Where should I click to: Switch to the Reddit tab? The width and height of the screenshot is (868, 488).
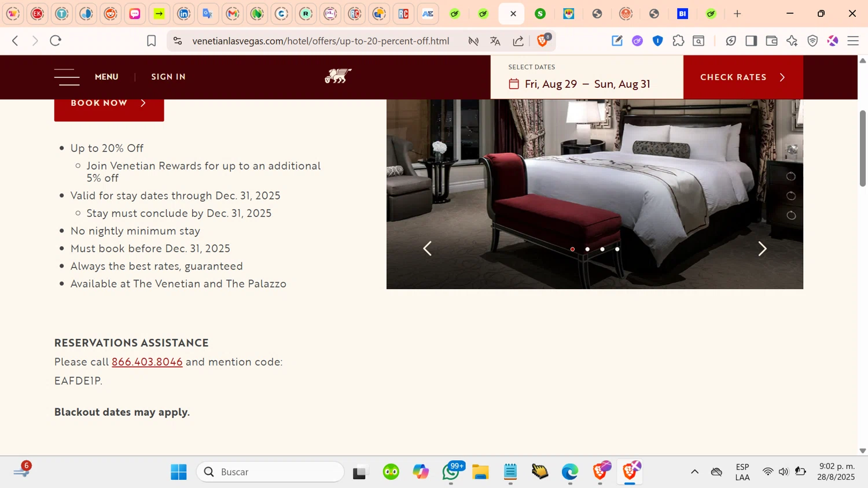[111, 13]
